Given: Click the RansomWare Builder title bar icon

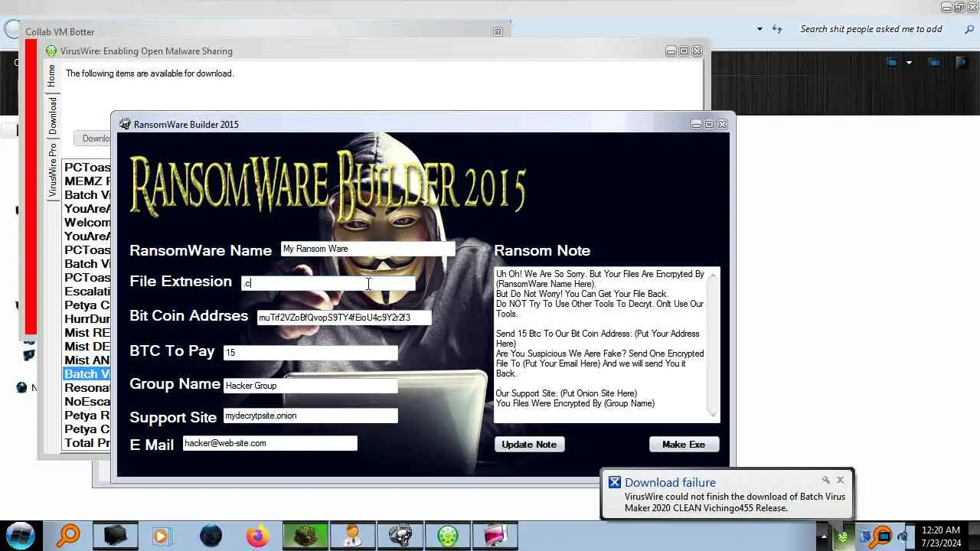Looking at the screenshot, I should [x=125, y=124].
